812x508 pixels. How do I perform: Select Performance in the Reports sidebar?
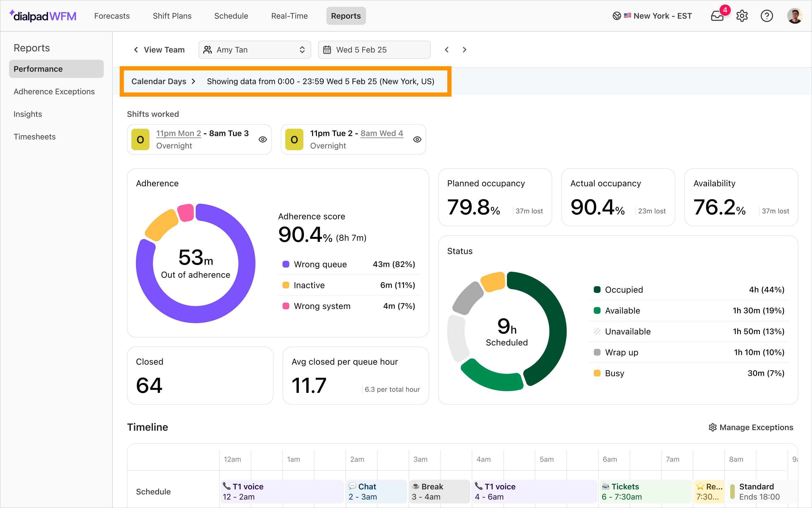click(x=56, y=69)
